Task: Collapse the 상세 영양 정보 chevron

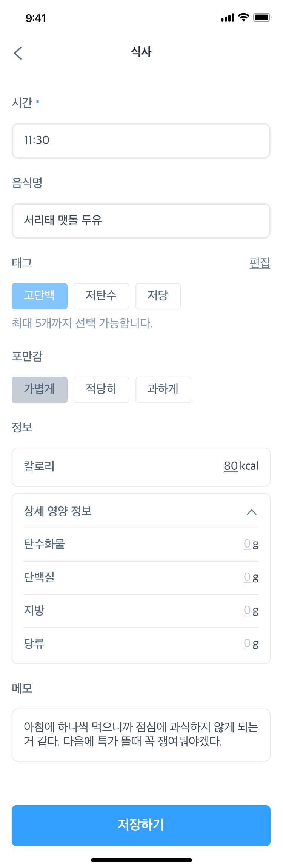Action: (251, 512)
